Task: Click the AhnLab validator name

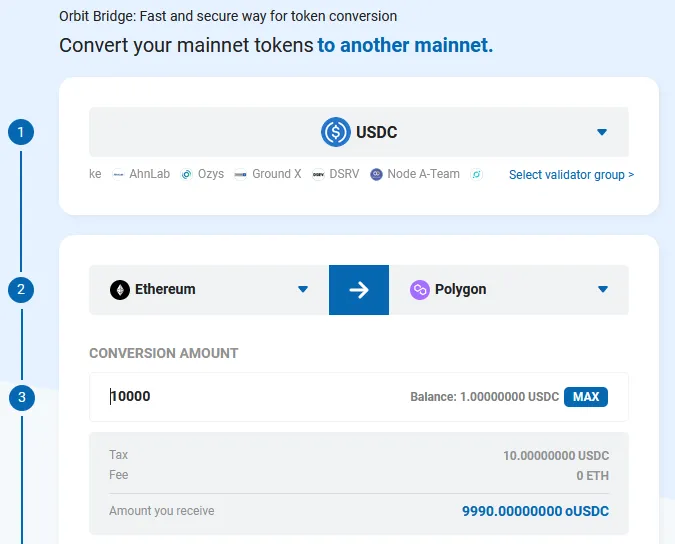Action: [x=149, y=174]
